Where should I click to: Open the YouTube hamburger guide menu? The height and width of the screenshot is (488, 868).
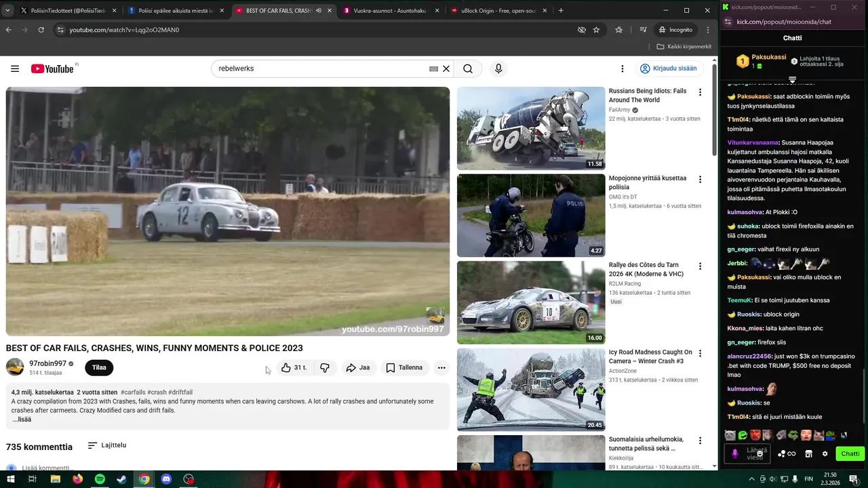click(x=15, y=68)
